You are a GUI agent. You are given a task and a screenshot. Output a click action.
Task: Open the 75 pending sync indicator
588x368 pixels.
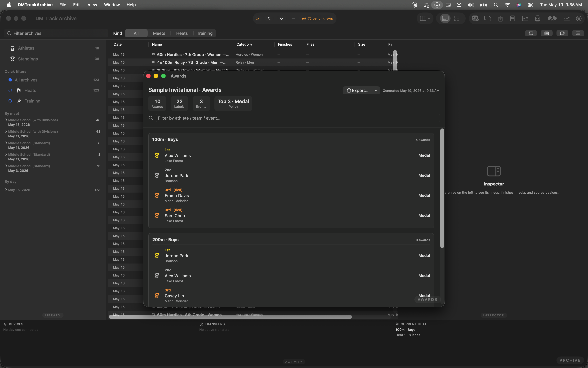[x=318, y=19]
